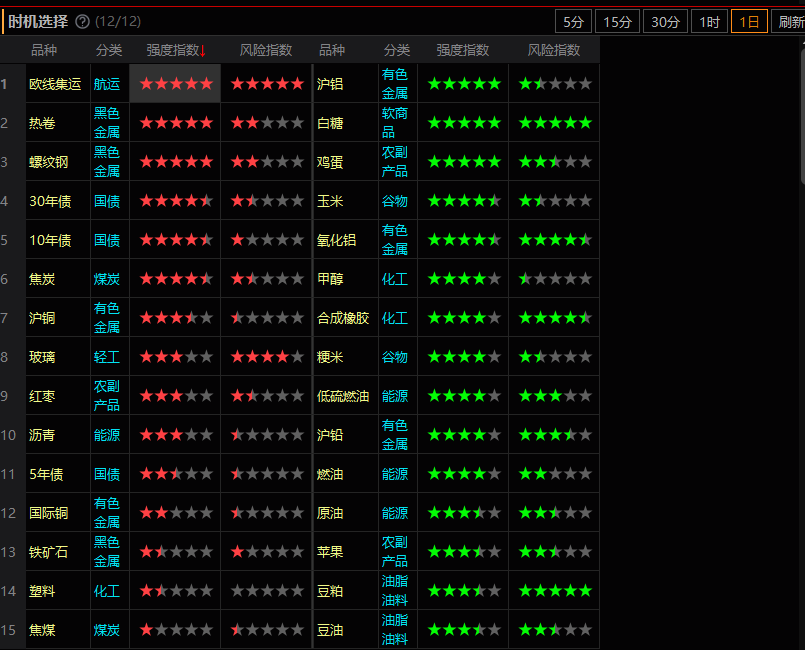Click 合成橡胶 green risk star rating
Screen dimensions: 805x650
click(x=555, y=318)
